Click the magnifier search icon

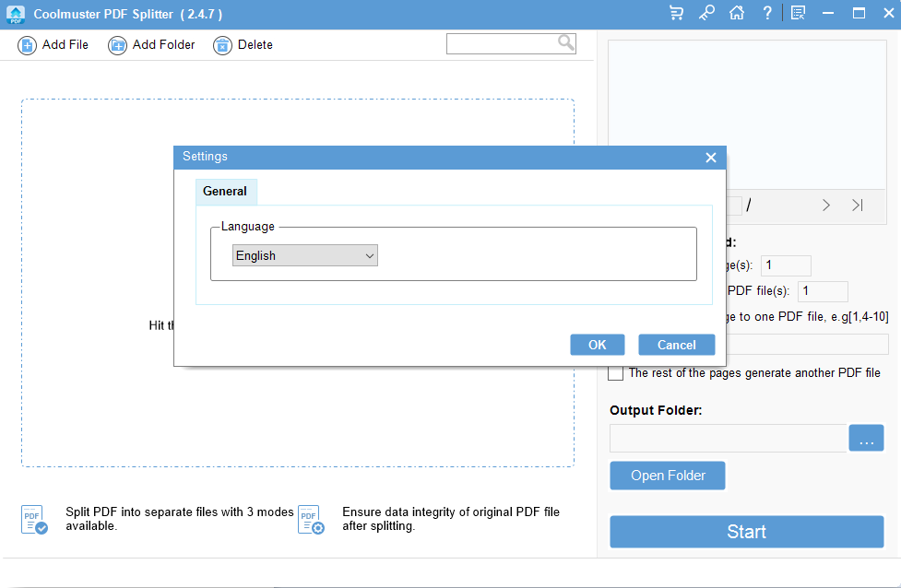tap(565, 43)
